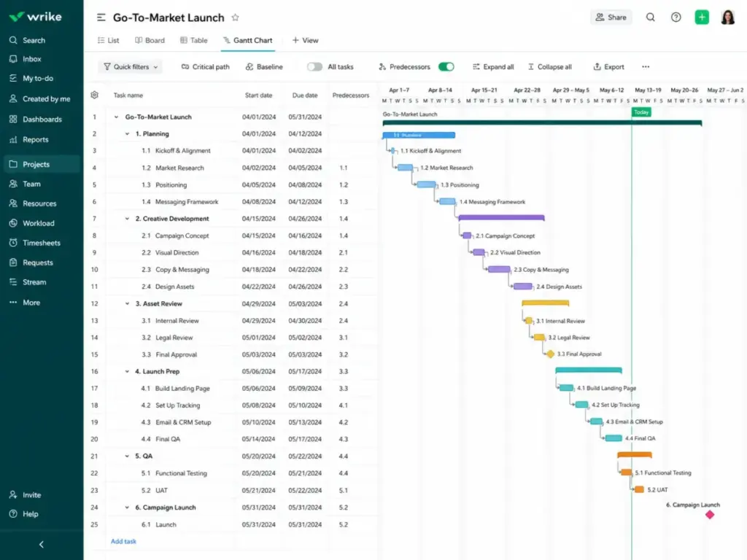This screenshot has width=747, height=560.
Task: Turn off the Predecessors switch
Action: [x=446, y=66]
